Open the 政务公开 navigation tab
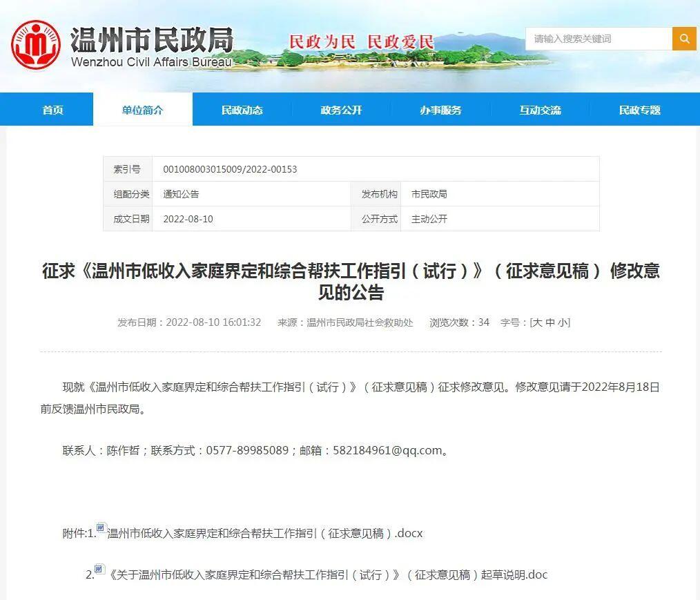Viewport: 700px width, 600px height. tap(342, 110)
